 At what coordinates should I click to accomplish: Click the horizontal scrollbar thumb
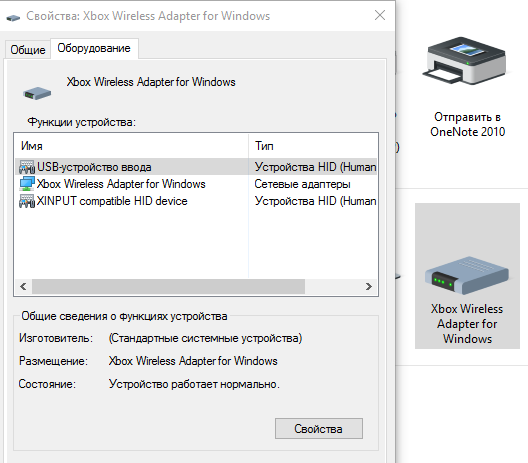click(168, 287)
